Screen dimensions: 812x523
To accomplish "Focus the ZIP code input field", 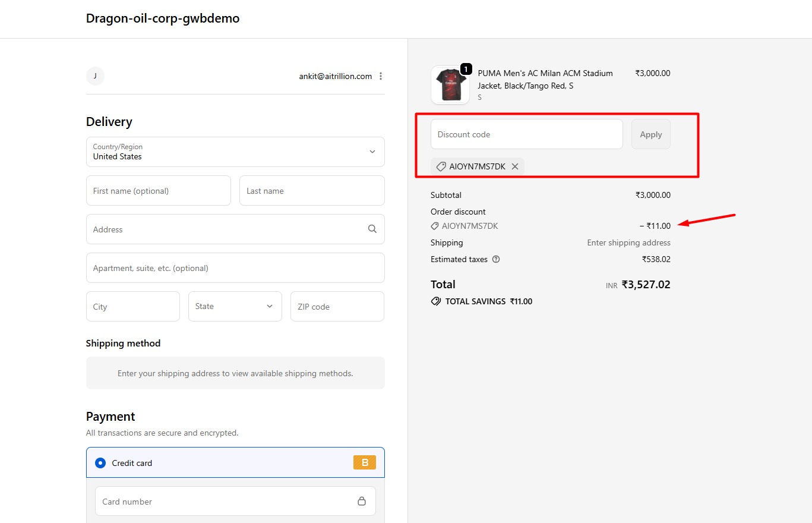I will pyautogui.click(x=337, y=307).
